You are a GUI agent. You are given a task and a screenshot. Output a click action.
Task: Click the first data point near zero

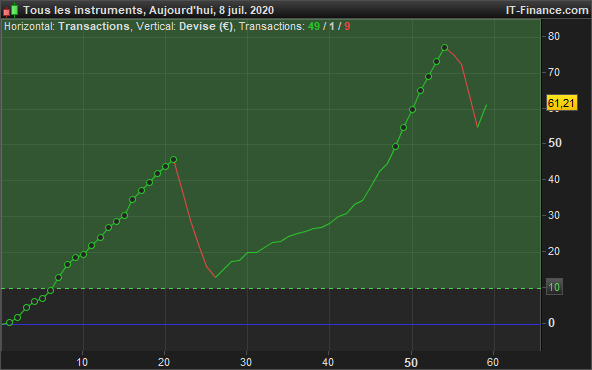(x=10, y=322)
